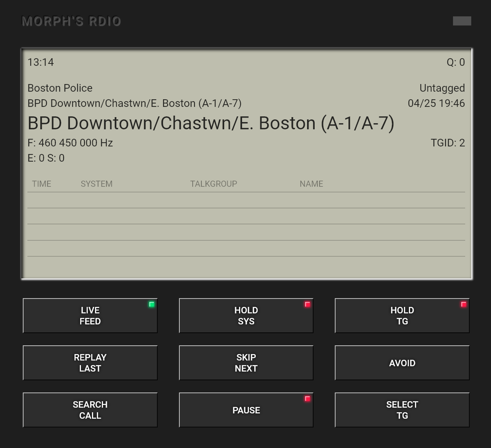The image size is (491, 448).
Task: Click the TALKGROUP column header
Action: pyautogui.click(x=214, y=184)
